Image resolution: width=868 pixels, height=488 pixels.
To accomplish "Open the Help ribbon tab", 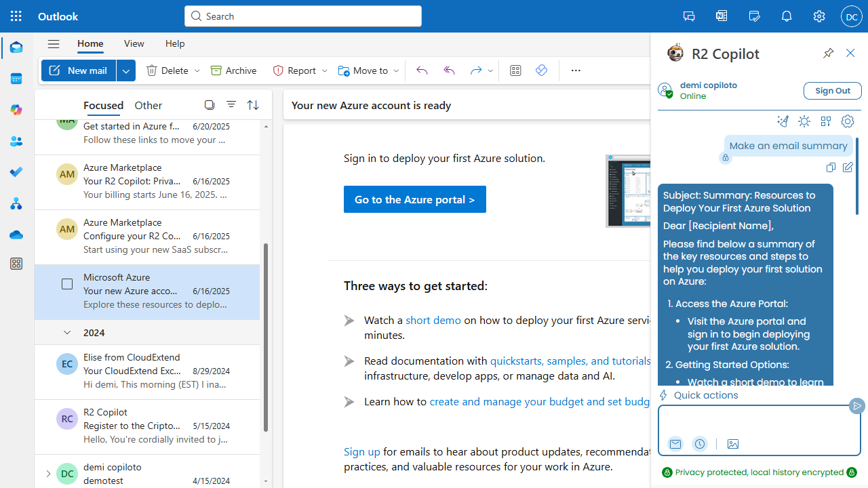I will [175, 43].
